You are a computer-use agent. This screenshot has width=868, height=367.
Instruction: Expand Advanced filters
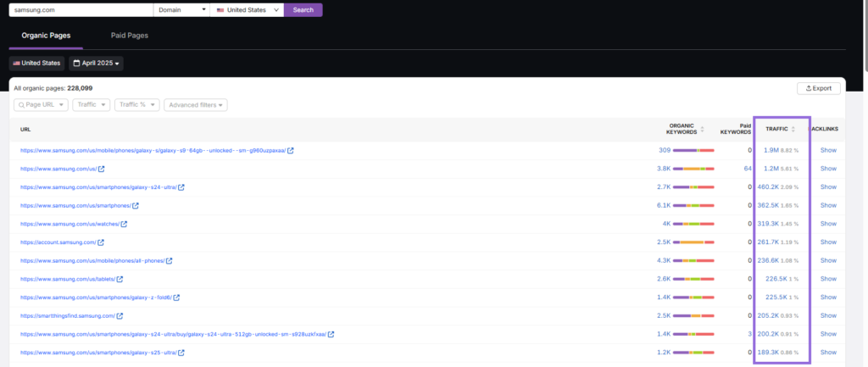[x=196, y=104]
